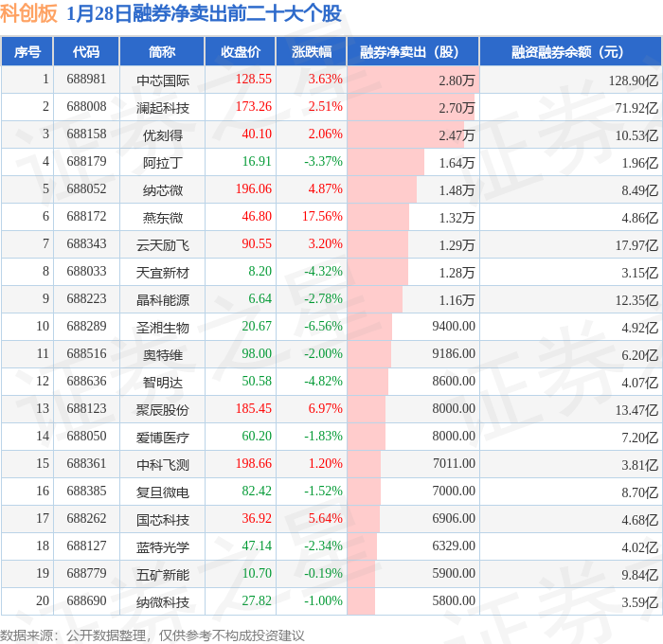Select the 纳芯微 name cell
Image resolution: width=663 pixels, height=644 pixels.
(x=162, y=190)
